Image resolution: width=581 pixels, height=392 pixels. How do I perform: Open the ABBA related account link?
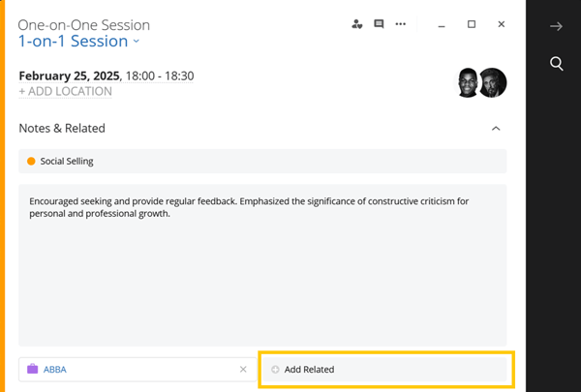55,370
